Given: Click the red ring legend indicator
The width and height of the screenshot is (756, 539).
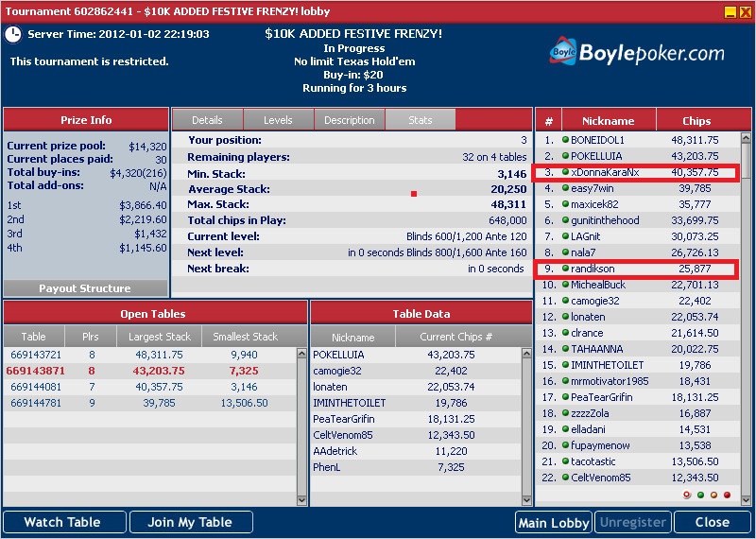Looking at the screenshot, I should pyautogui.click(x=687, y=496).
